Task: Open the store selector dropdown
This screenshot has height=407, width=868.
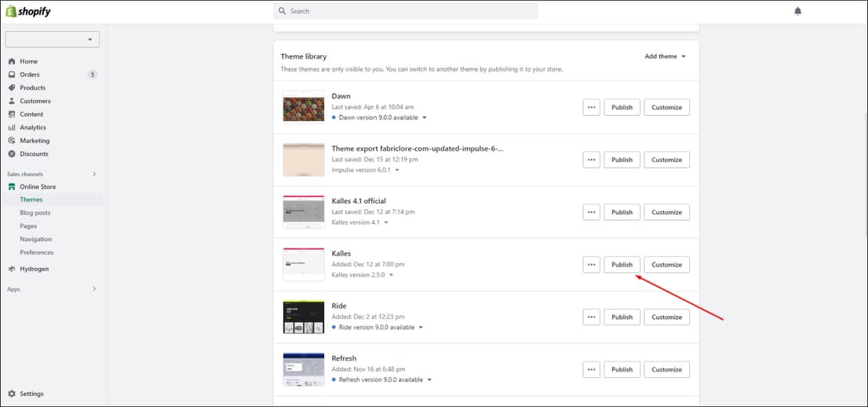Action: (52, 39)
